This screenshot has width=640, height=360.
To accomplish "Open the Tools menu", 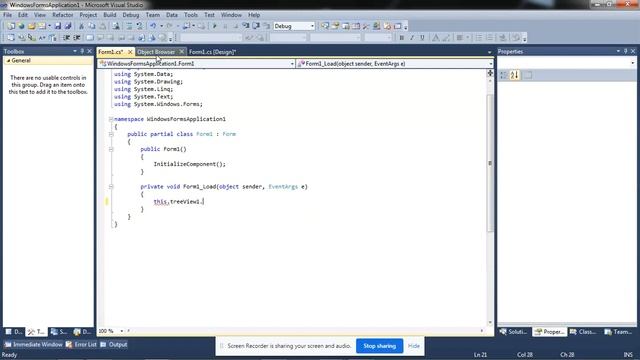I will point(191,15).
